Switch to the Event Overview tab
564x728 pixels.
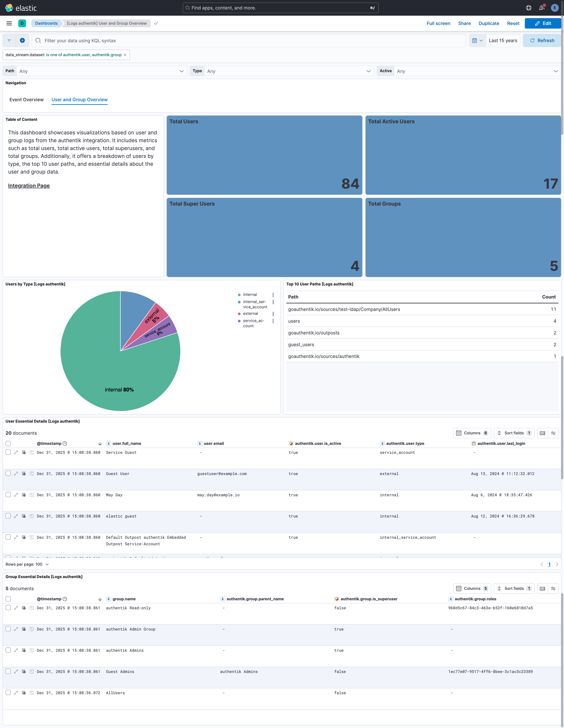tap(26, 99)
